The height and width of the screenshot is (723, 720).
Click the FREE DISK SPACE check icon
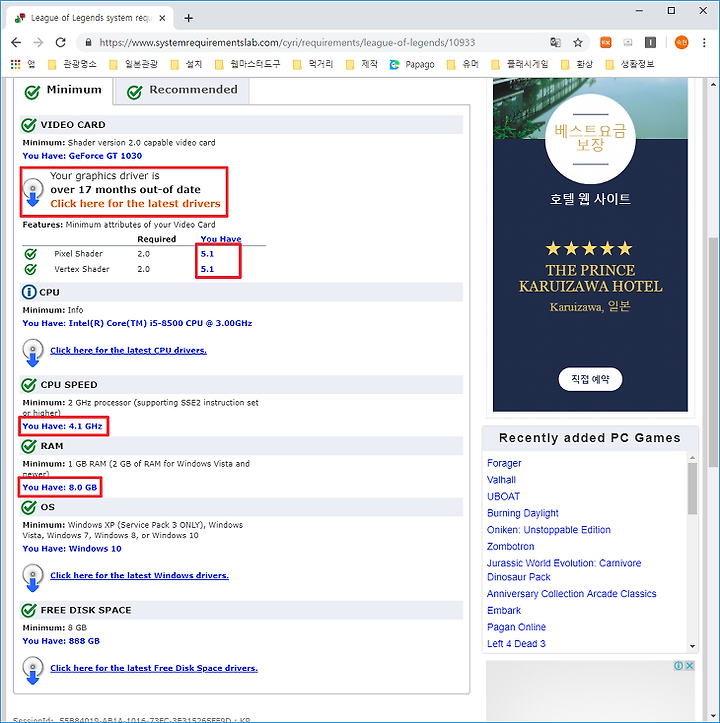coord(29,610)
